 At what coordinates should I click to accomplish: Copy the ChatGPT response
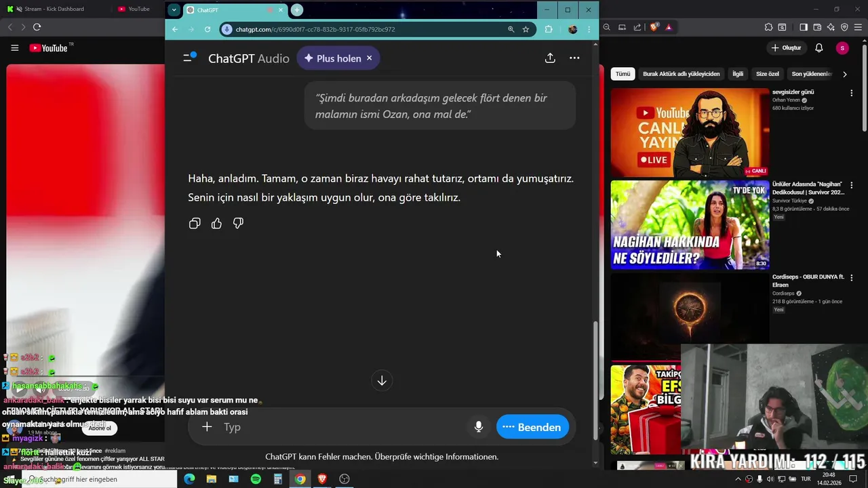[x=195, y=224]
